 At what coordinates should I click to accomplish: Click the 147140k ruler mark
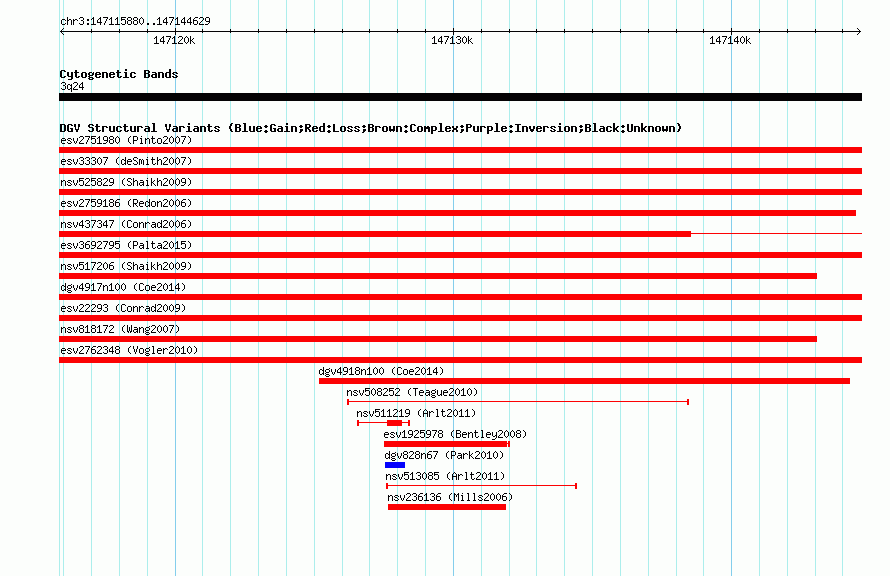730,40
